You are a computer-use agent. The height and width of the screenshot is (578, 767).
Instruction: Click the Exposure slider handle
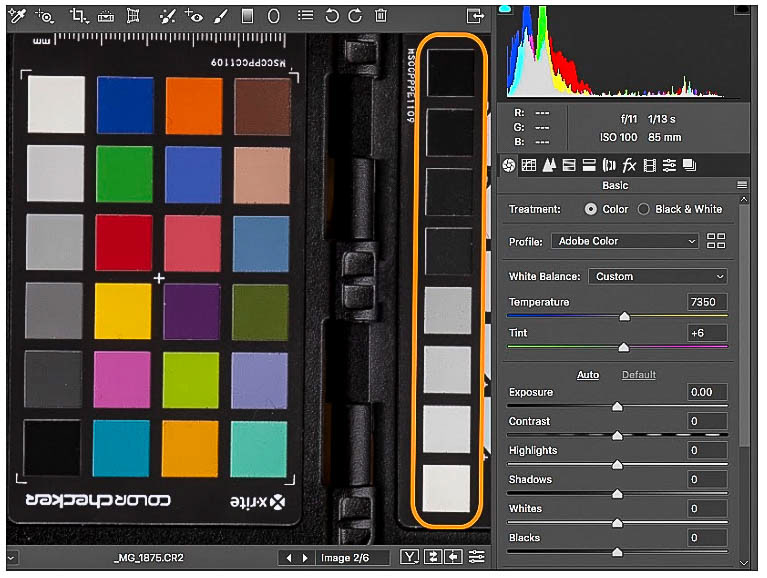pos(618,407)
